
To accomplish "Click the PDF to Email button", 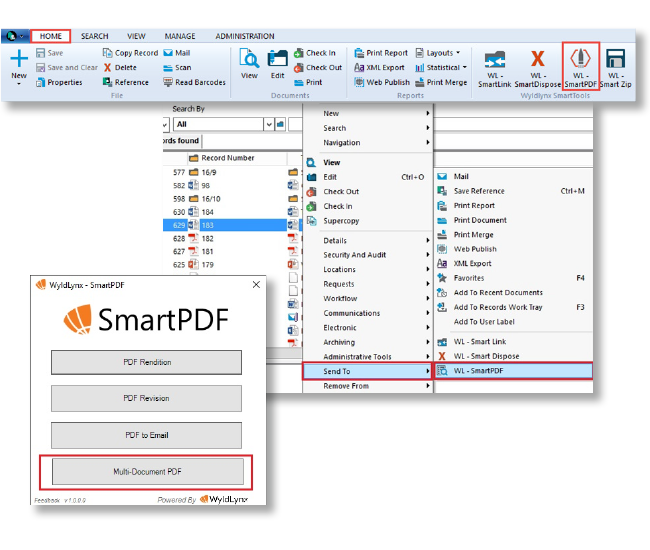I will [x=146, y=435].
